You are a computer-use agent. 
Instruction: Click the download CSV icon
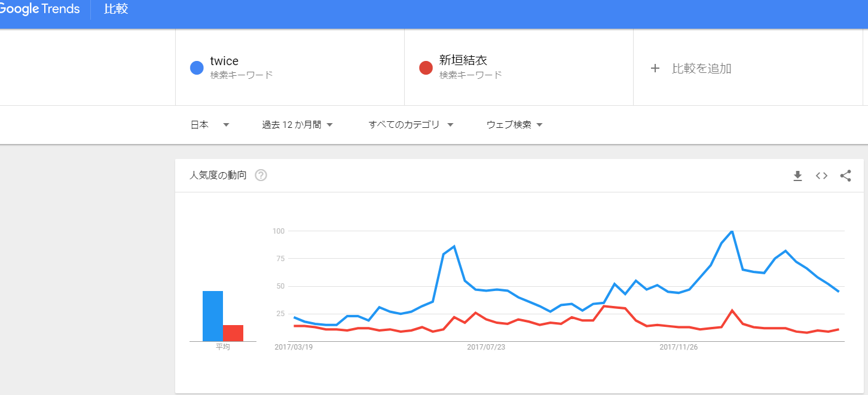[x=797, y=176]
